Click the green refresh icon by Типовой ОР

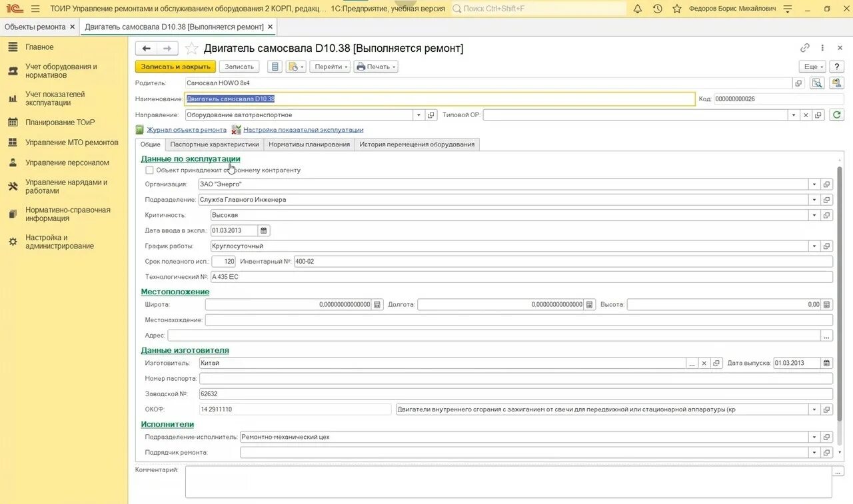(837, 115)
